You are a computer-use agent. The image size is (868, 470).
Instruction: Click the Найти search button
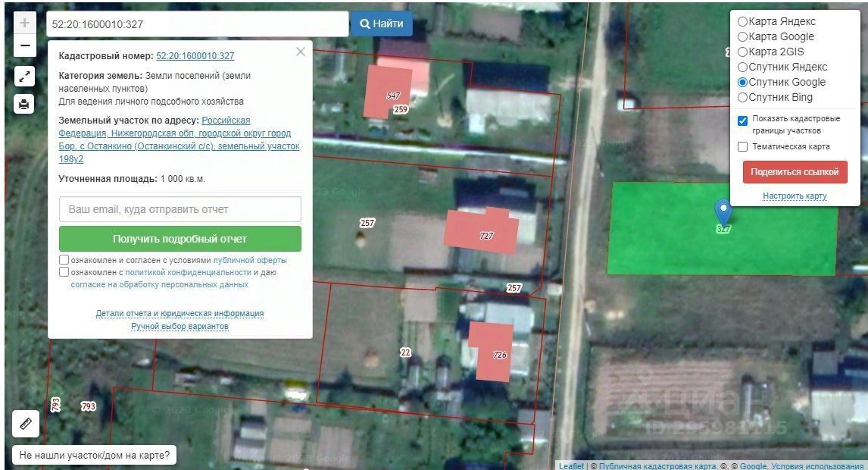pos(382,23)
